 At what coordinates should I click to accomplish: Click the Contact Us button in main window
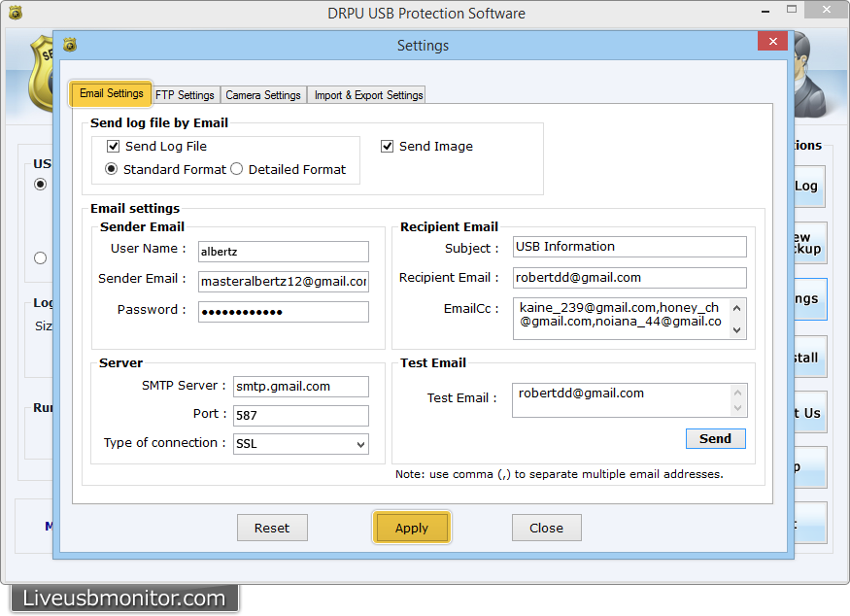point(810,412)
